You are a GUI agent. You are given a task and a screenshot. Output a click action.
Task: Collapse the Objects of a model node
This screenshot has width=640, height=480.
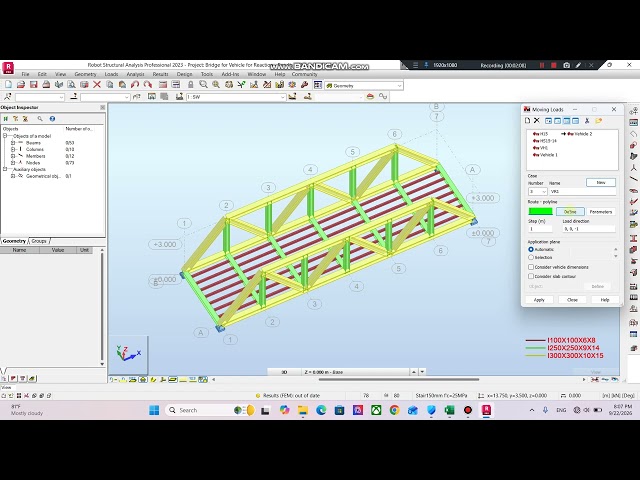pyautogui.click(x=5, y=136)
